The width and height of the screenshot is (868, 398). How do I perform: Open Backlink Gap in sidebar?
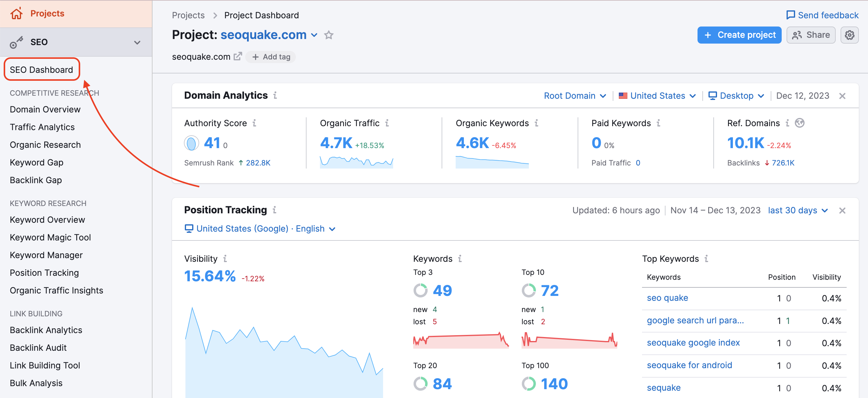36,180
